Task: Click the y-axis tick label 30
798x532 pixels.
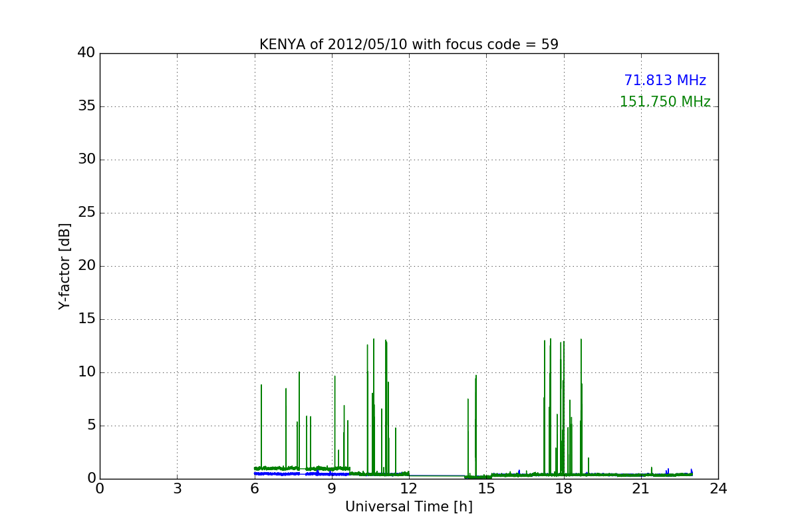Action: pos(86,160)
